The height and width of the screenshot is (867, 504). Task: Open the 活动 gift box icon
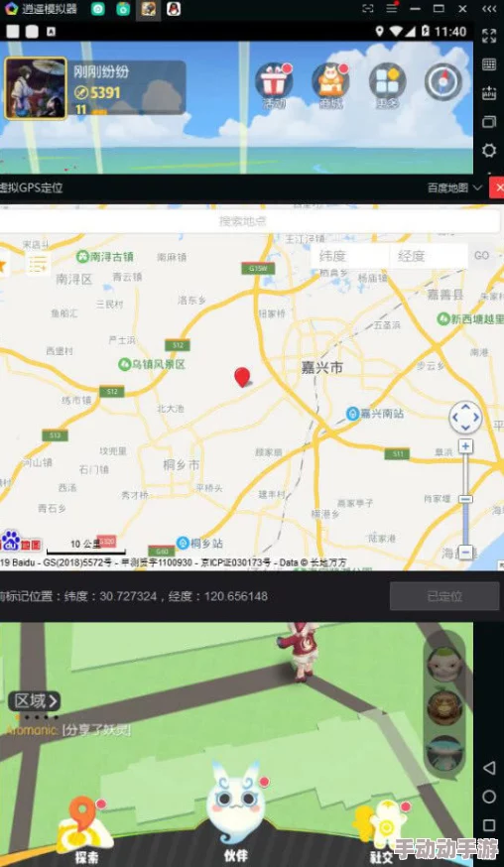click(273, 83)
